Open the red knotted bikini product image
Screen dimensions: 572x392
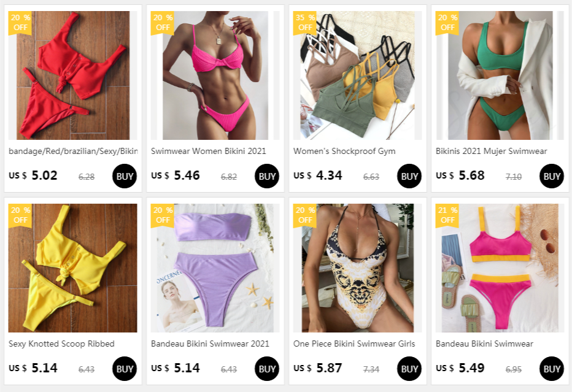[73, 75]
